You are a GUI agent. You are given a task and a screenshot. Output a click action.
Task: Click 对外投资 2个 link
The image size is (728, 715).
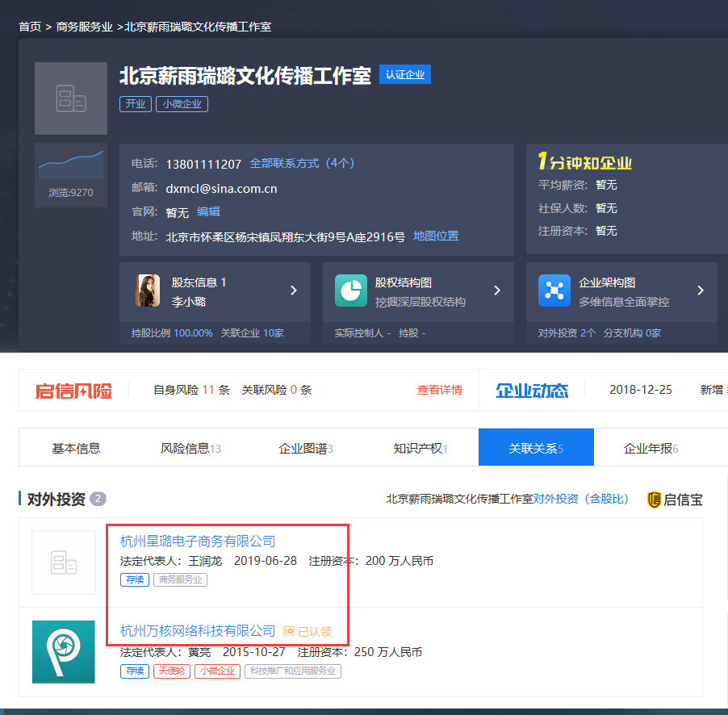click(567, 333)
